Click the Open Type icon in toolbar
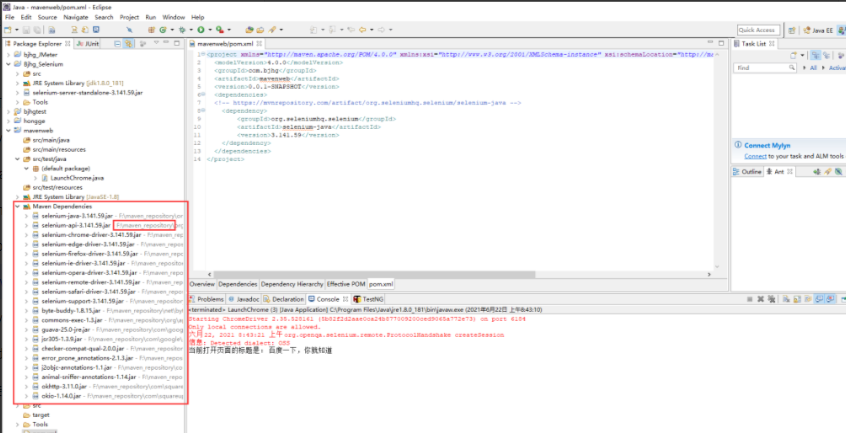The image size is (846, 433). click(x=251, y=30)
